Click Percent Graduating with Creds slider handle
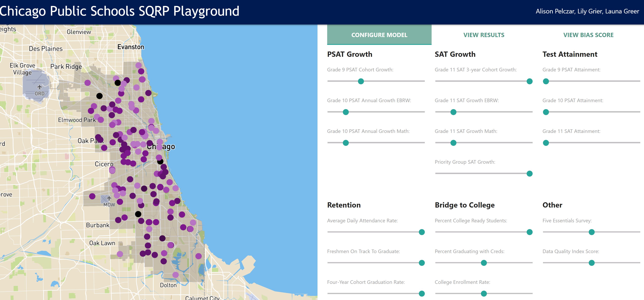The height and width of the screenshot is (300, 644). 484,263
